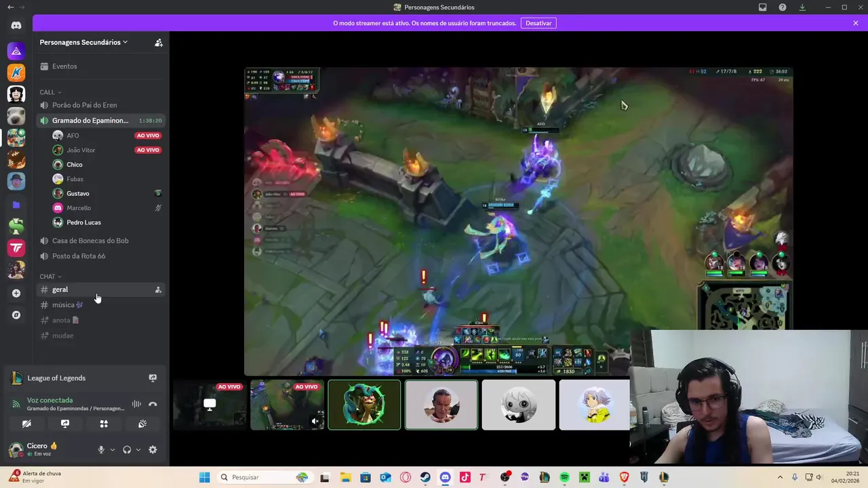Click user Marcello in voice list
Viewport: 868px width, 488px height.
point(107,208)
